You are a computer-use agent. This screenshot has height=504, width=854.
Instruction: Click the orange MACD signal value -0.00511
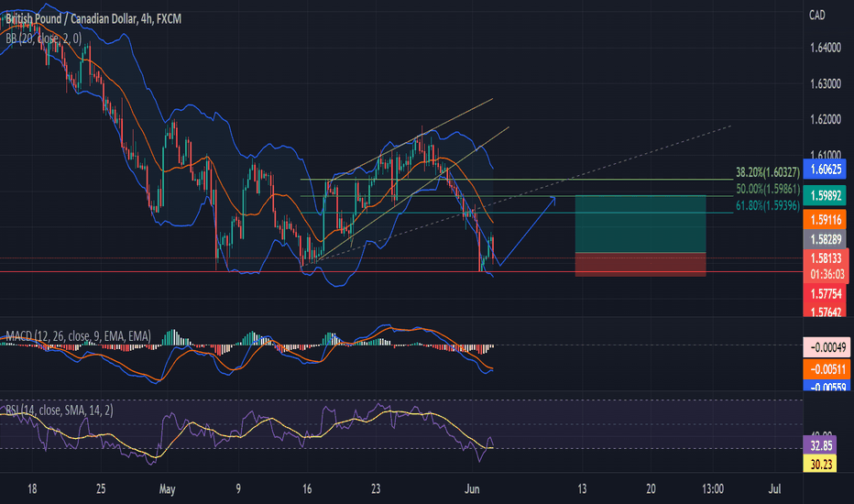(825, 369)
